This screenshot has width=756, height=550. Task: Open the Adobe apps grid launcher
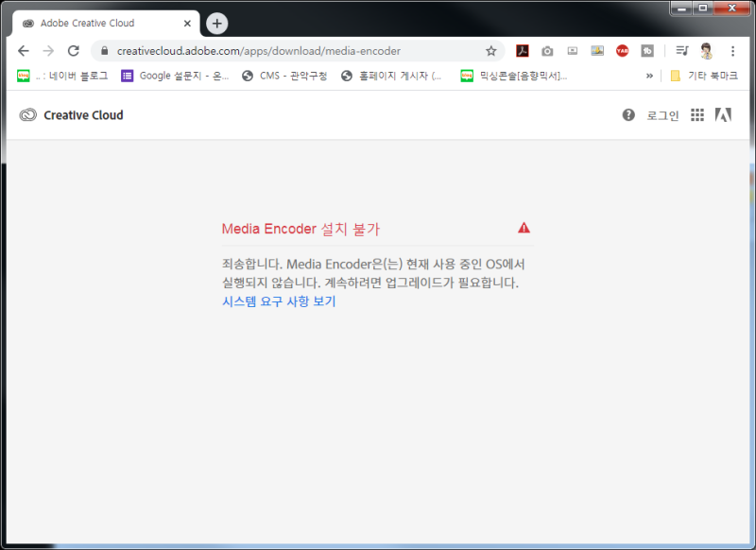pos(697,114)
